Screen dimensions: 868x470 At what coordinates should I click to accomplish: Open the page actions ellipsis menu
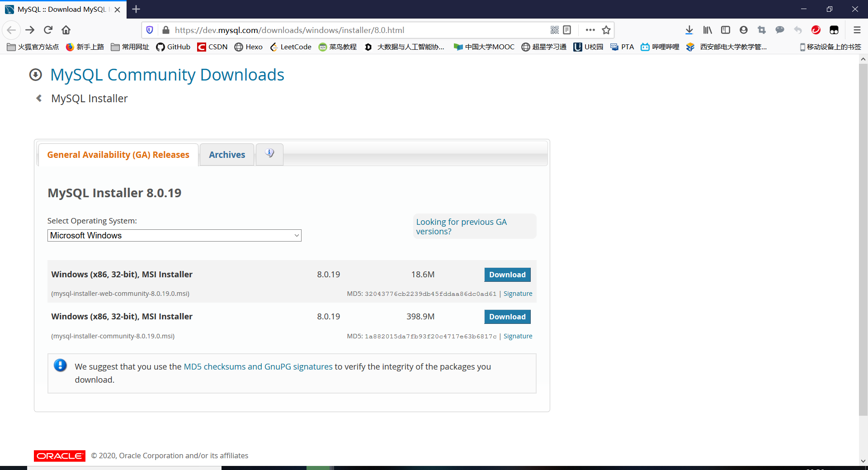click(590, 30)
